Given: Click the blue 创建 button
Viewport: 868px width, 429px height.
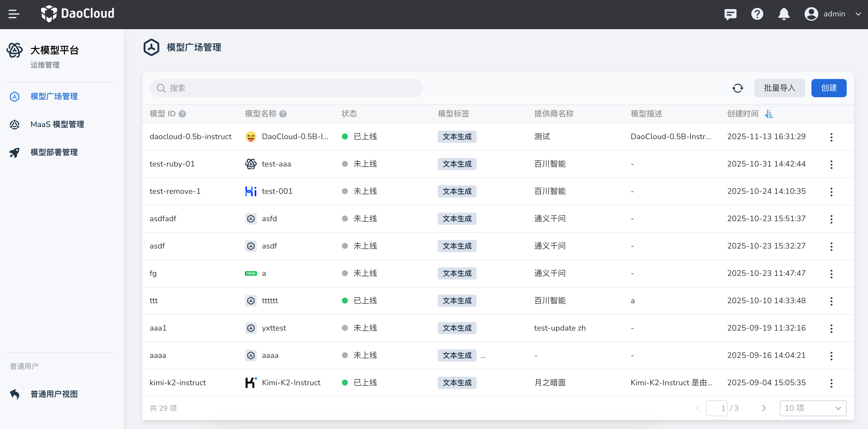Looking at the screenshot, I should pyautogui.click(x=828, y=88).
